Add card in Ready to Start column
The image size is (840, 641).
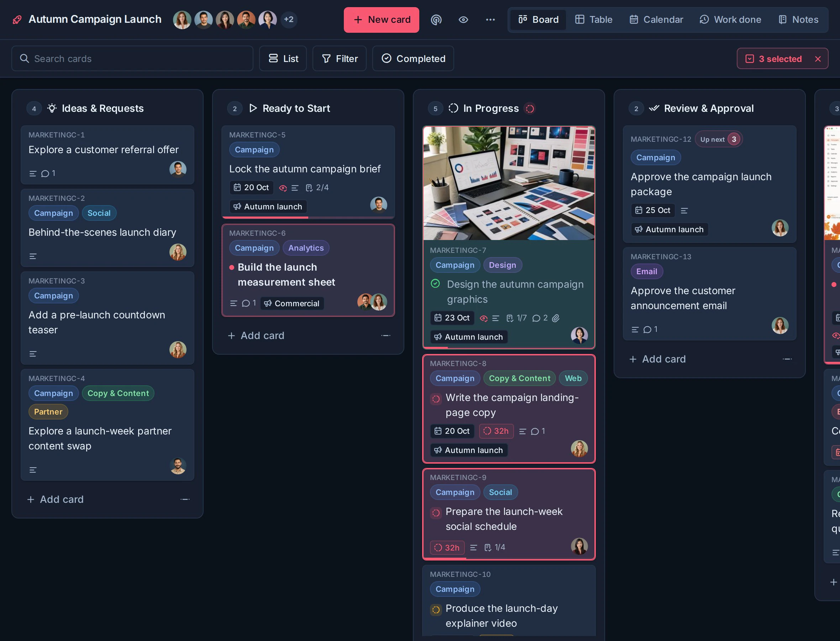coord(256,336)
